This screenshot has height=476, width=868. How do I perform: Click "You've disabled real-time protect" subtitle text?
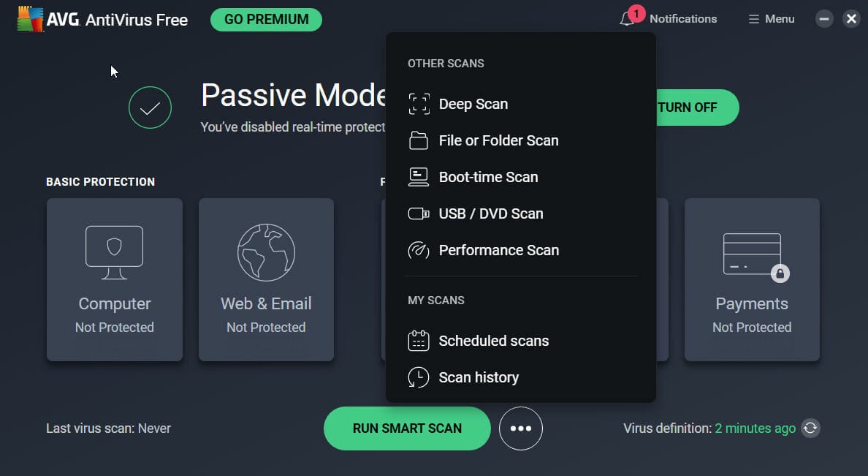(x=293, y=127)
